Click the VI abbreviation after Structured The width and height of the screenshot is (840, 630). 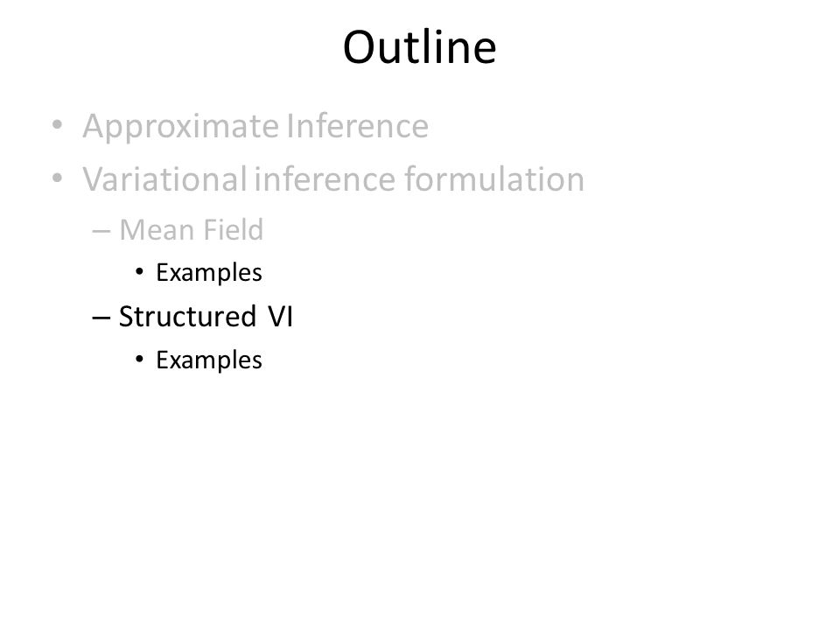pyautogui.click(x=281, y=317)
